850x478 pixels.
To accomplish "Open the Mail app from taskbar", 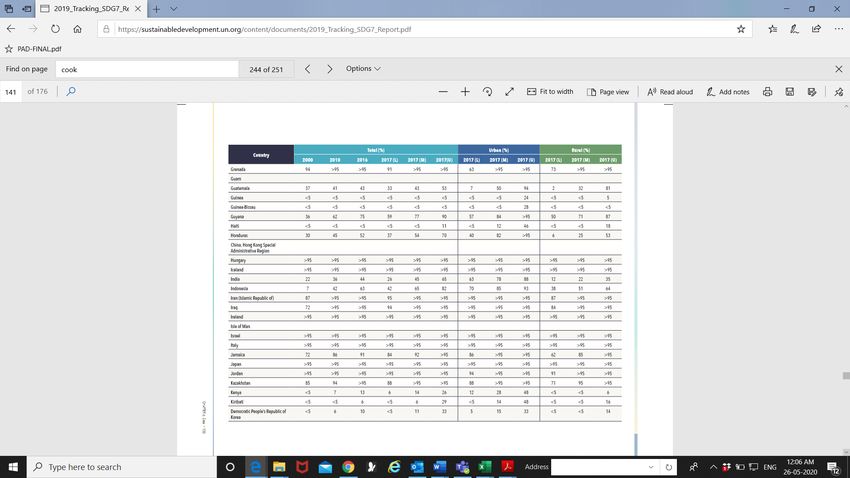I will [325, 467].
